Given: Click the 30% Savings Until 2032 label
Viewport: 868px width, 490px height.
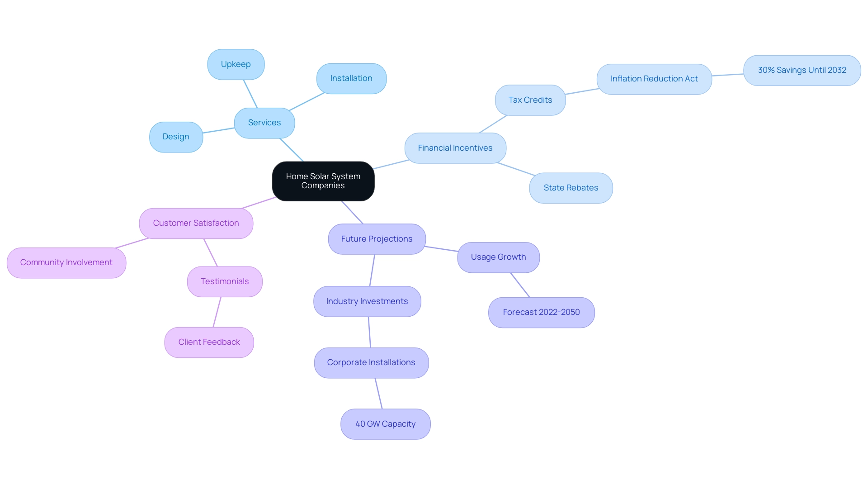Looking at the screenshot, I should click(x=800, y=70).
